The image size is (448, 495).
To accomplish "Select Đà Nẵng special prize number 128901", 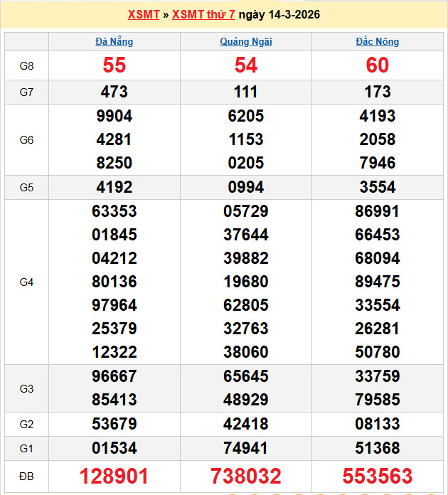I will 114,476.
